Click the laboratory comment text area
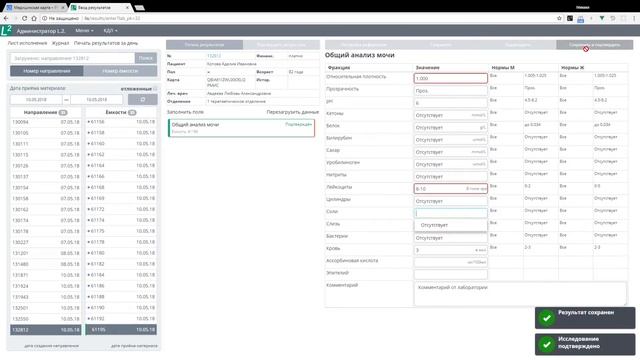 [520, 293]
